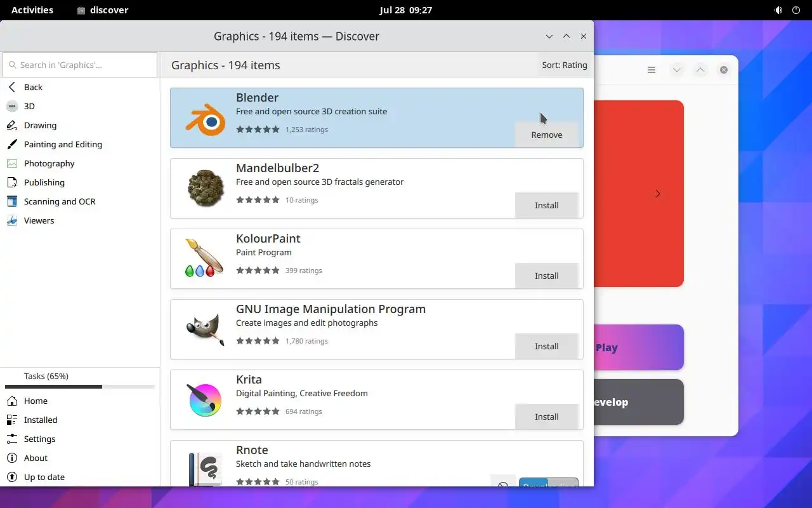Click the Graphics - 194 items heading
Viewport: 812px width, 508px height.
pos(226,65)
